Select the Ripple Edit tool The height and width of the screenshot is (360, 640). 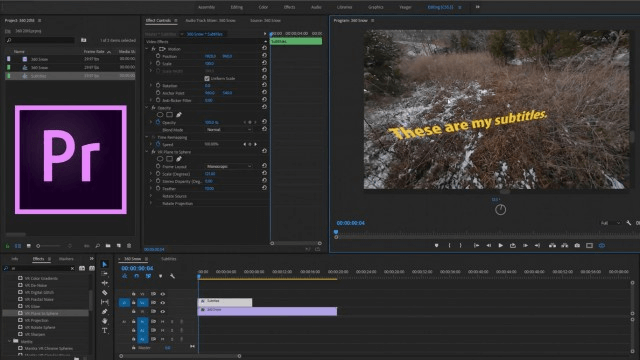(x=104, y=283)
